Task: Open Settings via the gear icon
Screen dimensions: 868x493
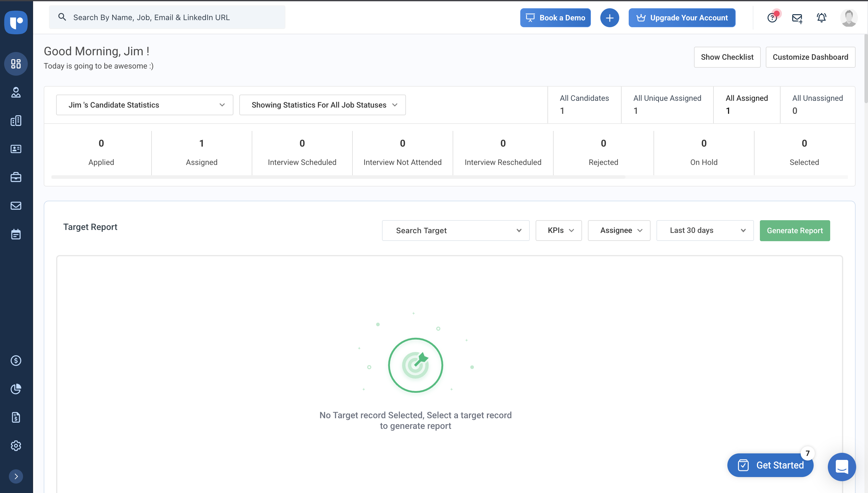Action: (16, 446)
